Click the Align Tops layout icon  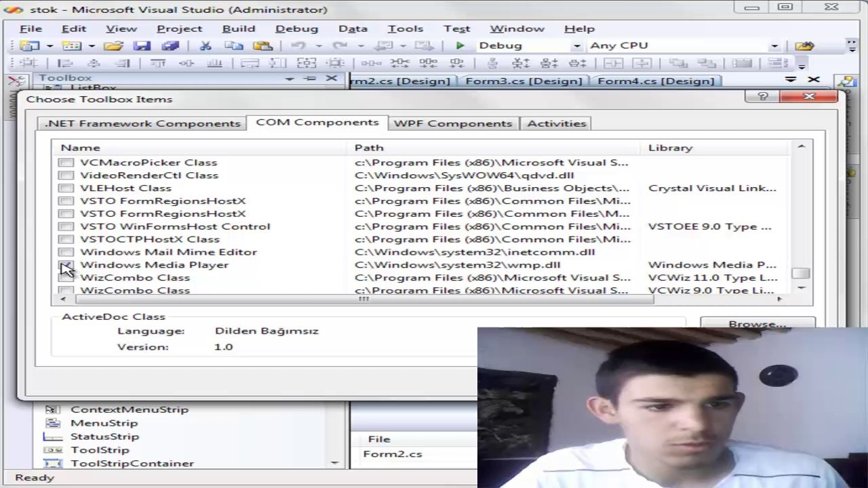point(158,63)
